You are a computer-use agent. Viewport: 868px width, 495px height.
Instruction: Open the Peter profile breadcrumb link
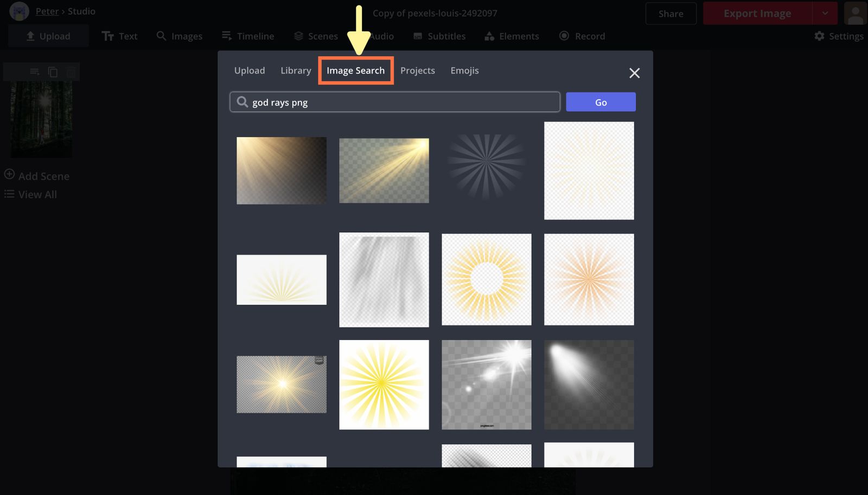[47, 11]
